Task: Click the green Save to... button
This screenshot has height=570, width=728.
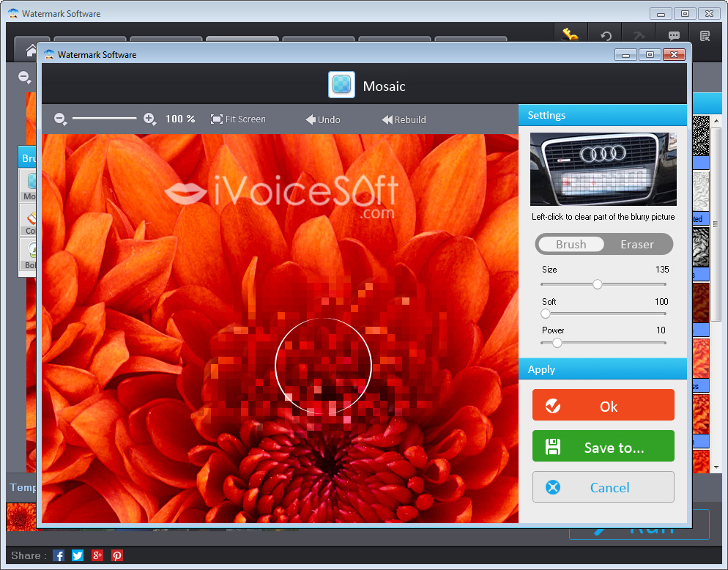Action: pyautogui.click(x=603, y=446)
